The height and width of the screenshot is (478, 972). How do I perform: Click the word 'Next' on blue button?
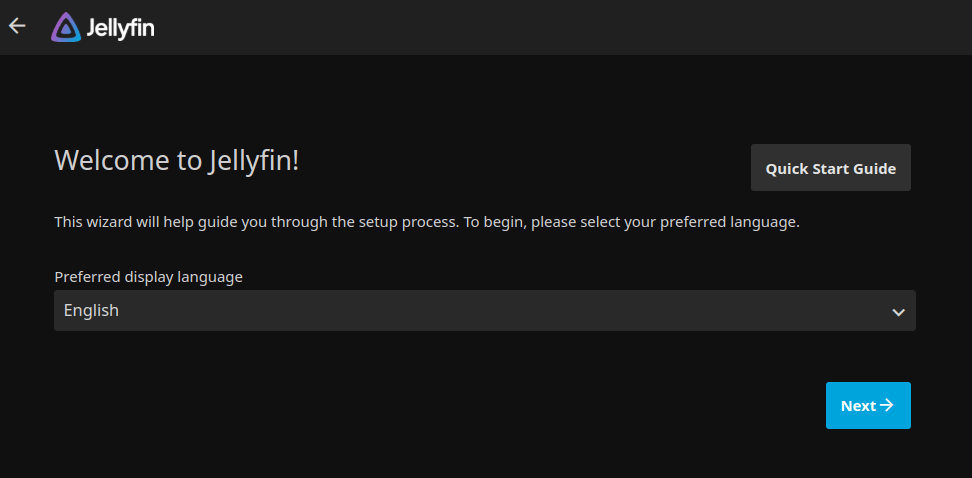coord(858,405)
